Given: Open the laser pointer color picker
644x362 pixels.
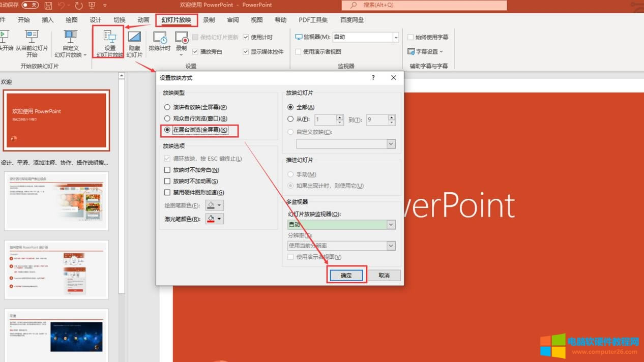Looking at the screenshot, I should 214,219.
